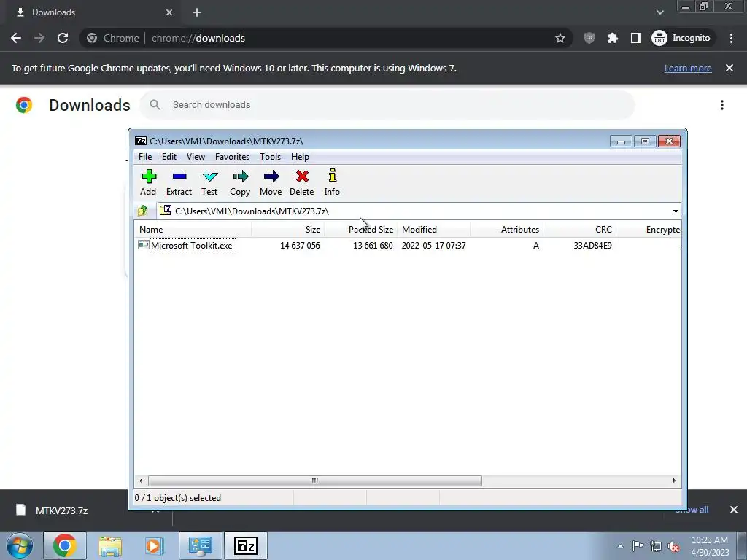Image resolution: width=747 pixels, height=560 pixels.
Task: Sort by the Encrypted column header
Action: pos(649,230)
